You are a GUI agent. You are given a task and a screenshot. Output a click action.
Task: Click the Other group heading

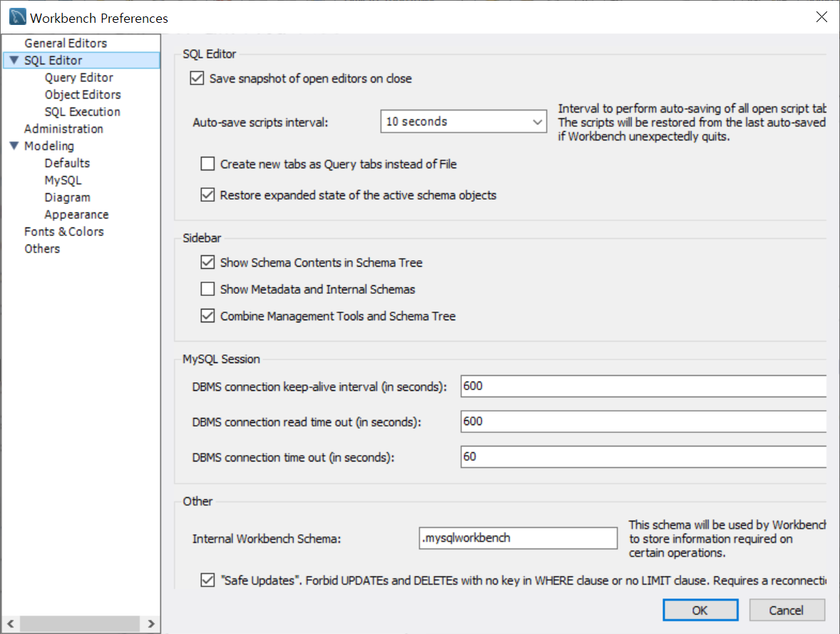pyautogui.click(x=198, y=501)
